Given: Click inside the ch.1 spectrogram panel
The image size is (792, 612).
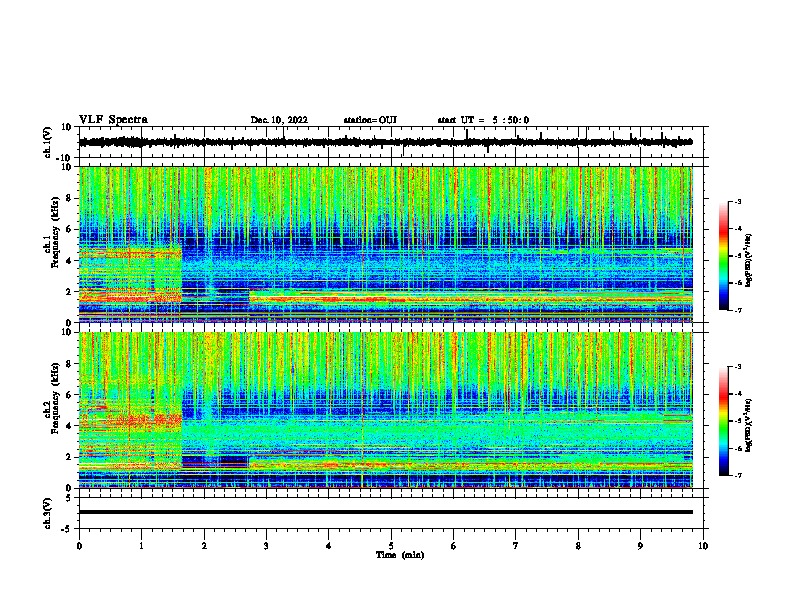Looking at the screenshot, I should tap(386, 244).
